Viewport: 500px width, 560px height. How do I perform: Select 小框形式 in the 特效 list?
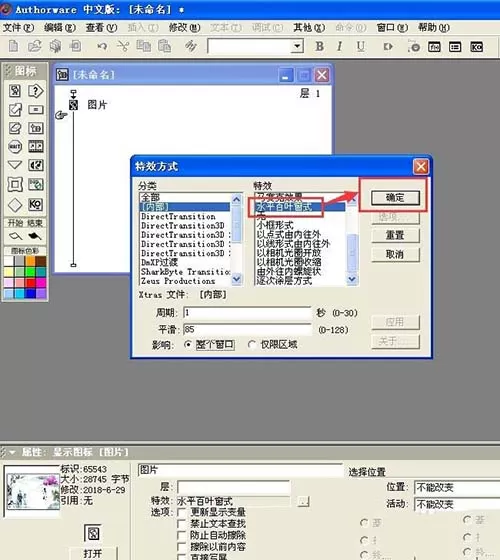(275, 225)
